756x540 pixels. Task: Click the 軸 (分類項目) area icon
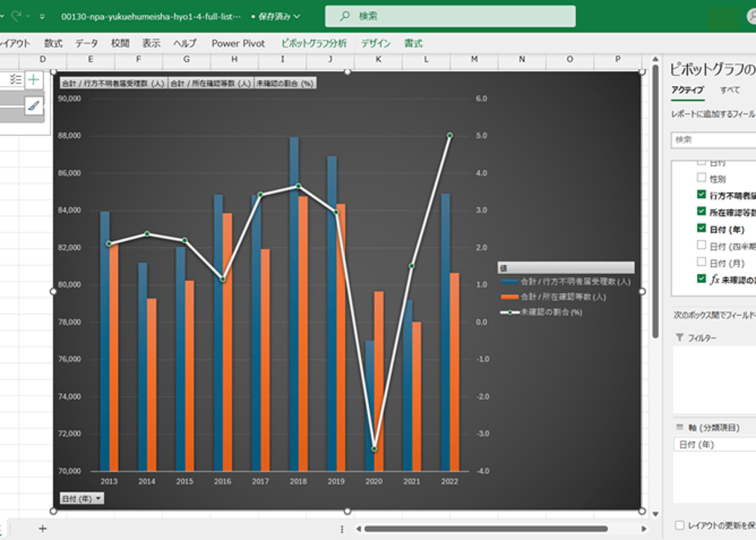680,427
